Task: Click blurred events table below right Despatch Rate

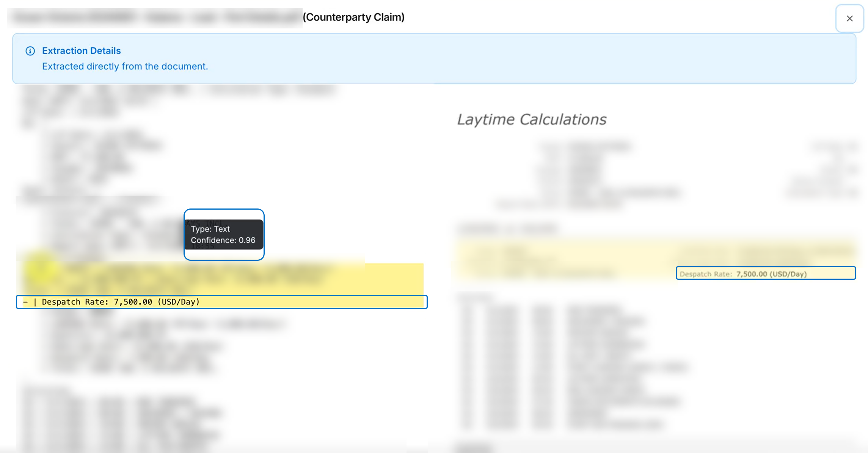Action: click(569, 360)
